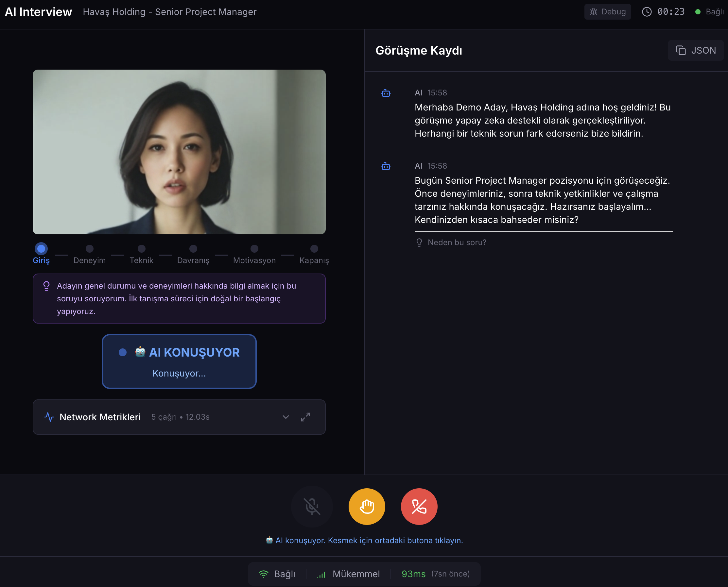The height and width of the screenshot is (587, 728).
Task: Jump to the Davranış stage dot
Action: point(193,249)
